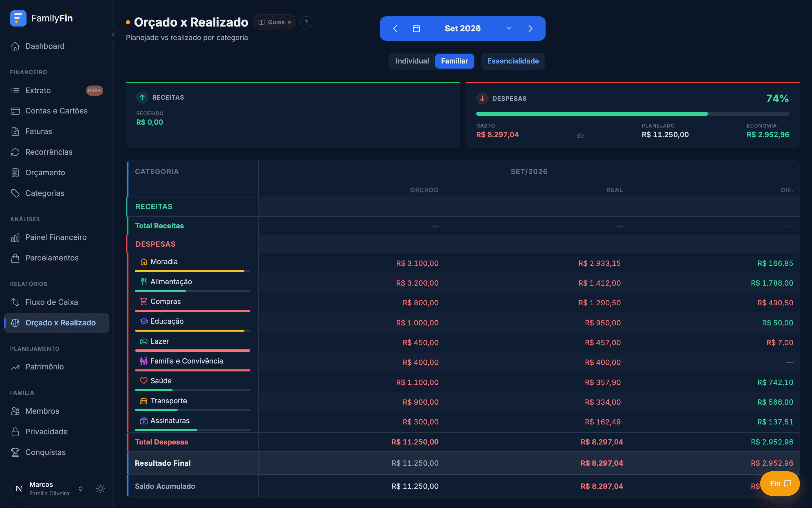Open Conquistas trophy icon
The height and width of the screenshot is (508, 812).
coord(15,453)
